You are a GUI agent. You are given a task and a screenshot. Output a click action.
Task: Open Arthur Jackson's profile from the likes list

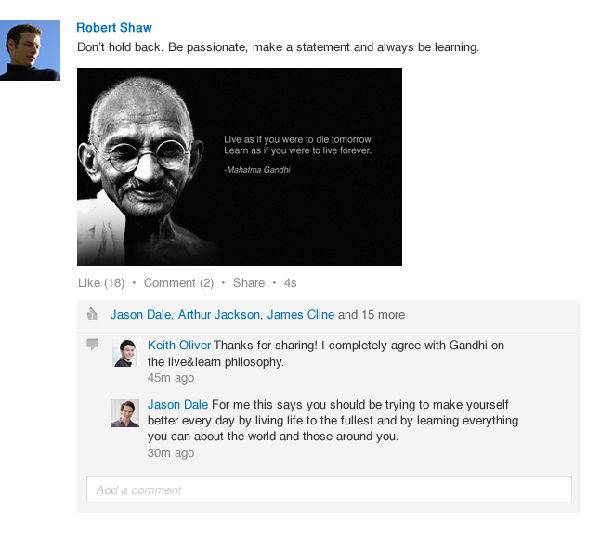220,315
